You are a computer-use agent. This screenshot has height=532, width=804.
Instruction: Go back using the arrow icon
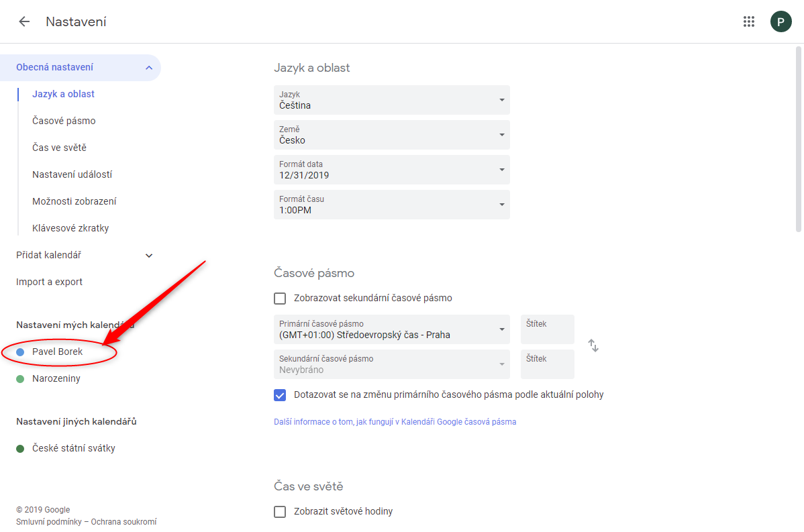tap(24, 21)
